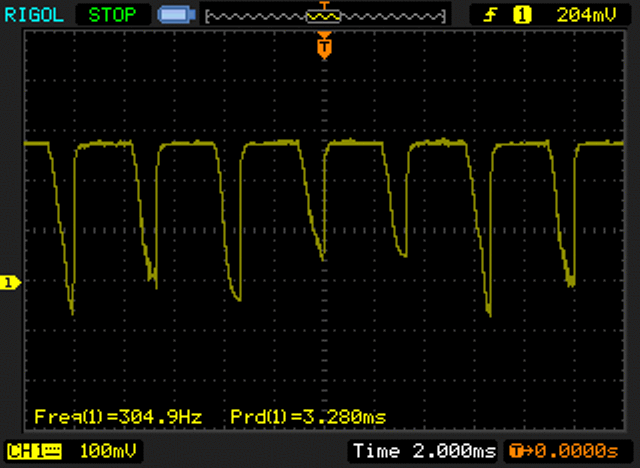Click the Freq(1)=304.9Hz measurement readout
This screenshot has width=640, height=468.
[118, 417]
